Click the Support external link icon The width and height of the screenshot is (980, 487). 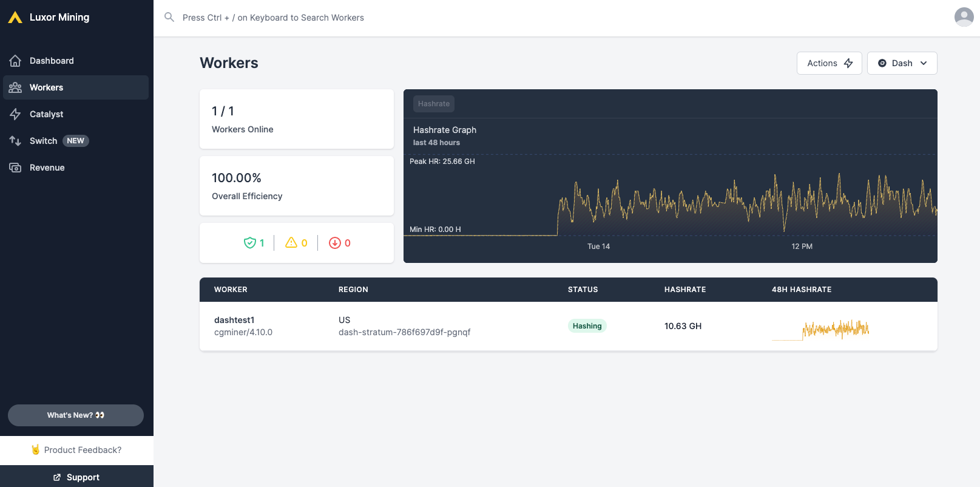click(57, 477)
